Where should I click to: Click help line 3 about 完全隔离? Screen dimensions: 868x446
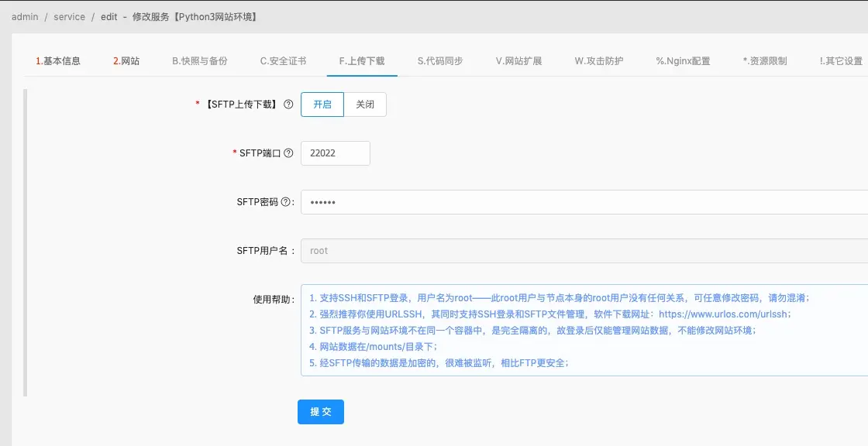pyautogui.click(x=532, y=331)
